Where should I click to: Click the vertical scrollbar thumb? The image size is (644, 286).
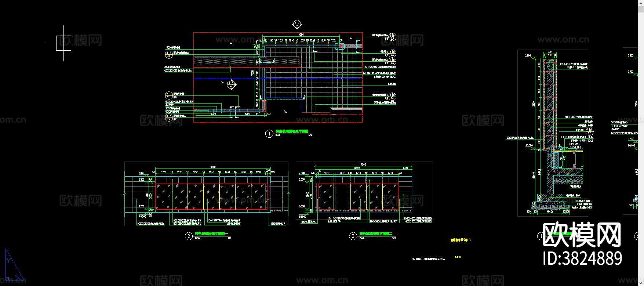click(641, 9)
